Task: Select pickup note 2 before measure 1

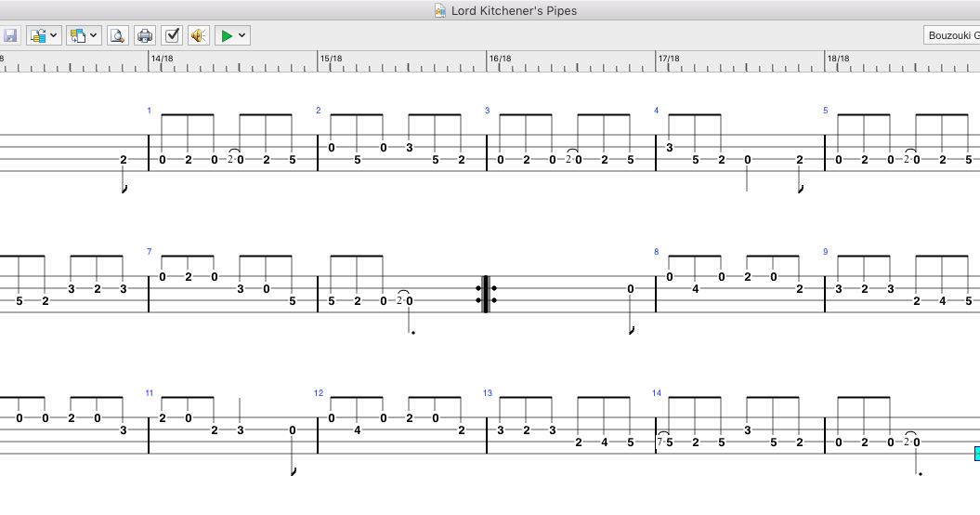Action: (124, 160)
